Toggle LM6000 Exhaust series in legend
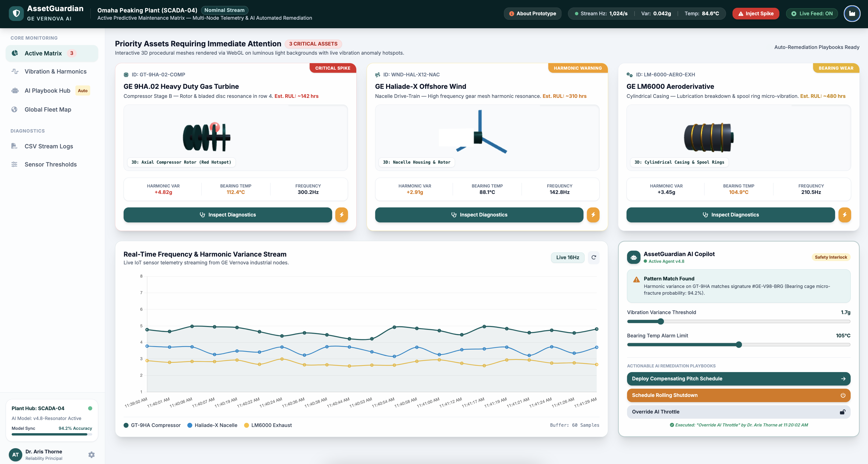 pos(268,425)
